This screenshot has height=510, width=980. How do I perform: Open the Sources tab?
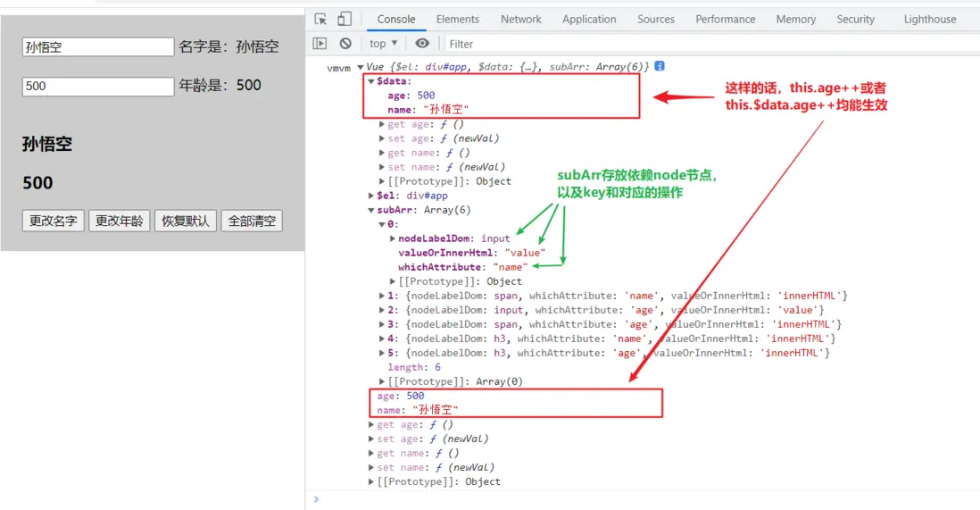click(x=656, y=20)
